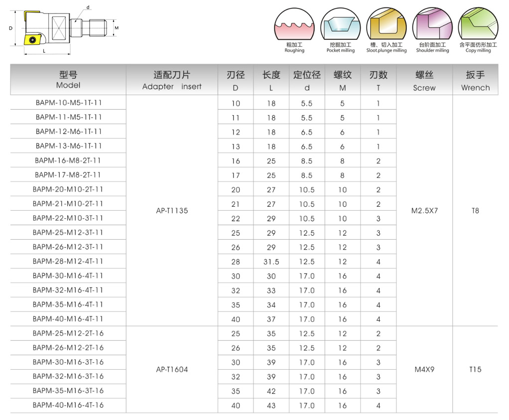Click the Shoulder milling icon
The height and width of the screenshot is (420, 509).
(432, 24)
